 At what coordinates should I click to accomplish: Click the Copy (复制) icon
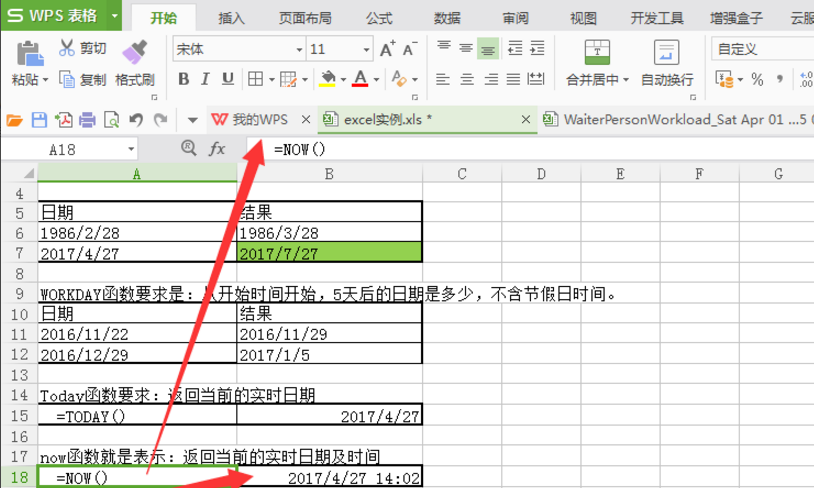[67, 79]
